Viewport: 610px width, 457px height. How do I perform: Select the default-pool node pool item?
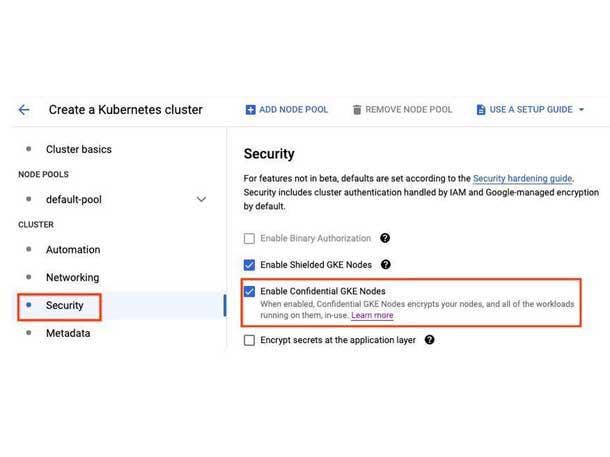click(74, 200)
